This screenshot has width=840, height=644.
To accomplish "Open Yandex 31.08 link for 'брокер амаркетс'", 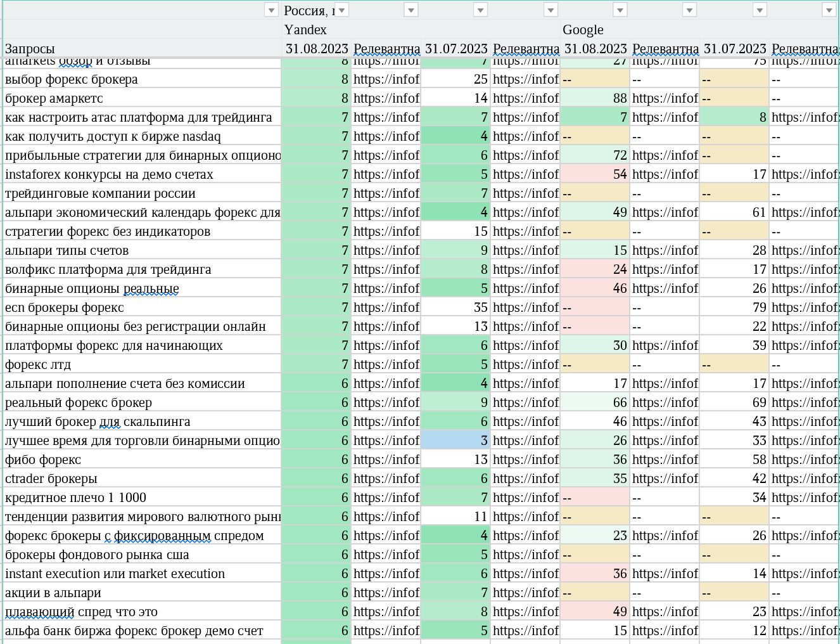I will coord(386,98).
